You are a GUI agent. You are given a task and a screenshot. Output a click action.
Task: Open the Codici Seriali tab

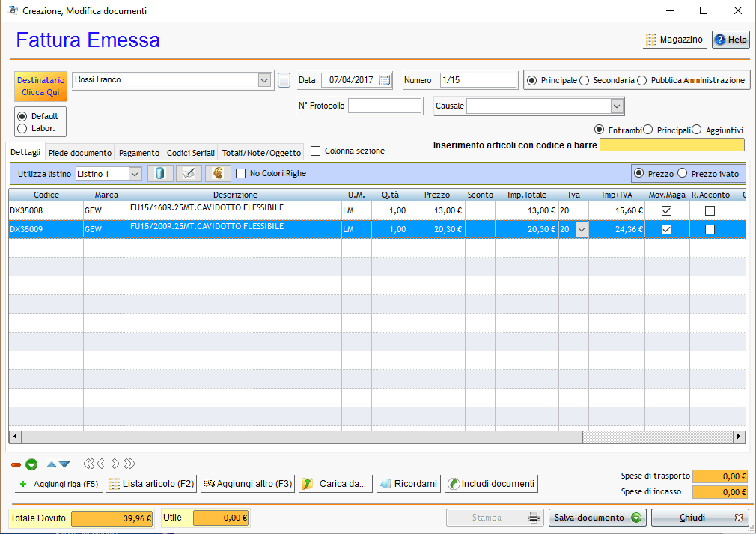190,153
